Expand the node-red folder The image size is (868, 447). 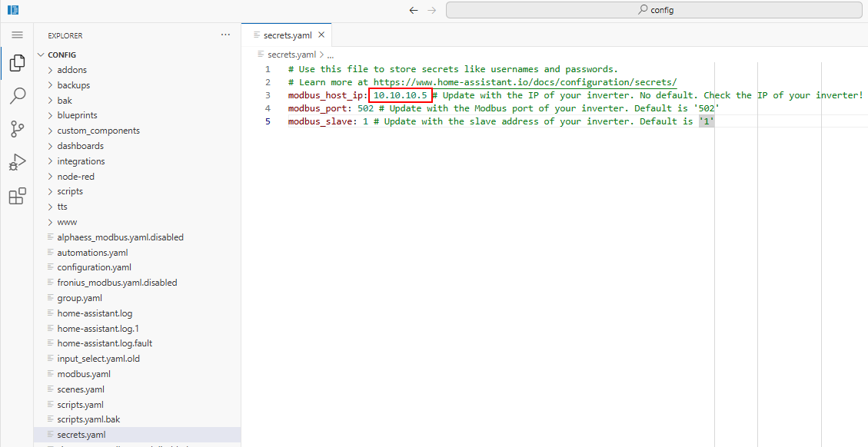click(75, 176)
